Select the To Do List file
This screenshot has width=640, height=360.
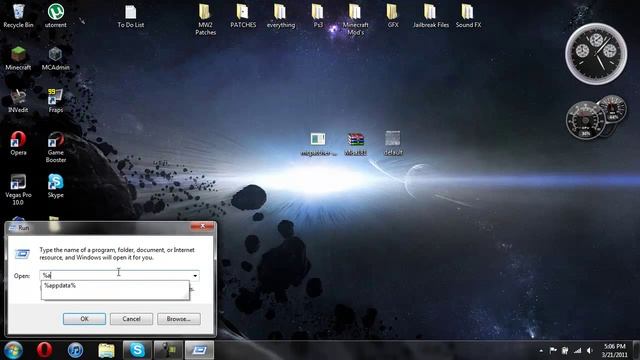[131, 16]
